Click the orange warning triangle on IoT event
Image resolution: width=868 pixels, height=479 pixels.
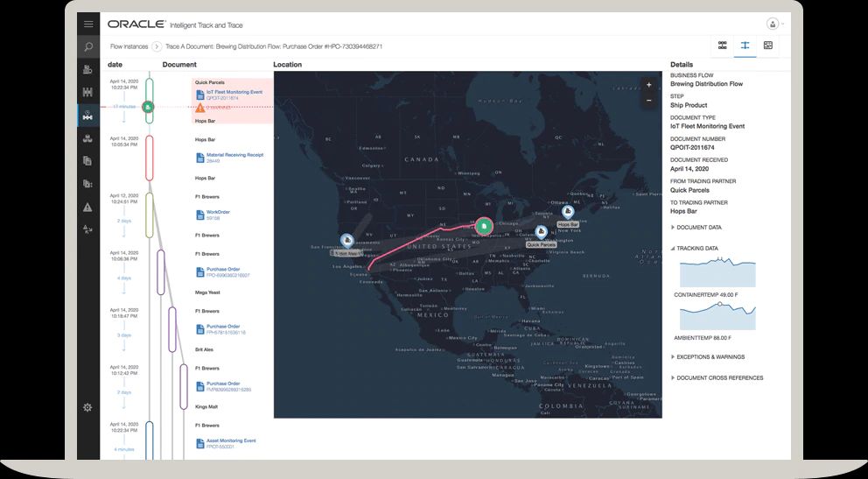(200, 107)
